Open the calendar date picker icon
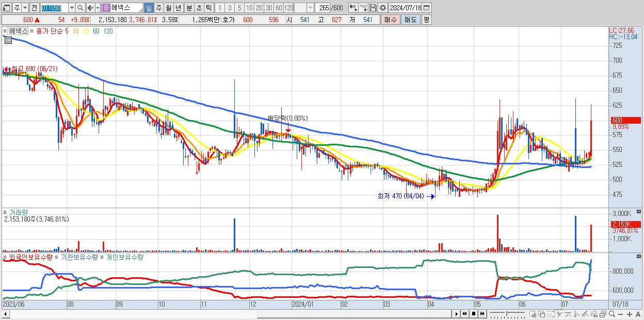The image size is (644, 320). tap(426, 8)
